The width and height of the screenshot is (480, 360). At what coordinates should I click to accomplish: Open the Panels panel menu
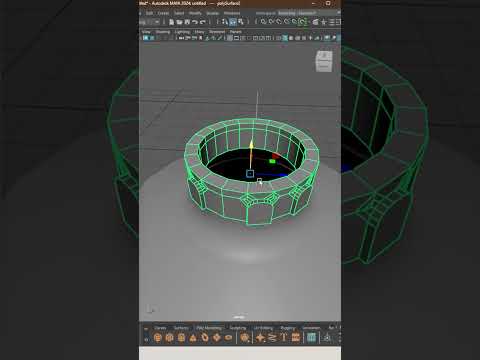(235, 32)
